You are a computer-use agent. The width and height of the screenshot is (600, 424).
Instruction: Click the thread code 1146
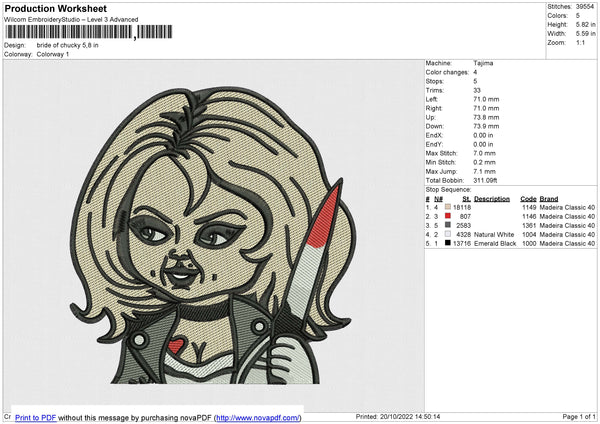tap(529, 217)
